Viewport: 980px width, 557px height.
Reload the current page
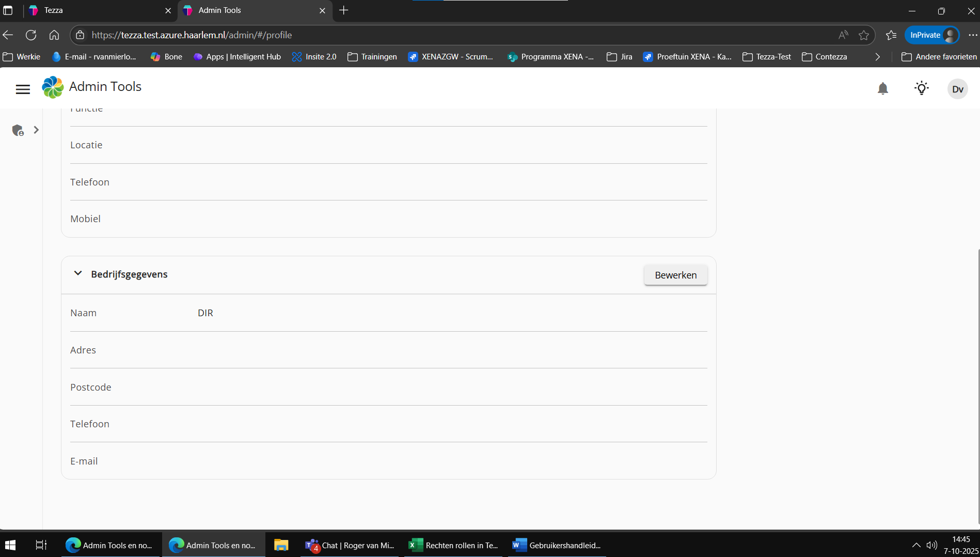(x=31, y=35)
